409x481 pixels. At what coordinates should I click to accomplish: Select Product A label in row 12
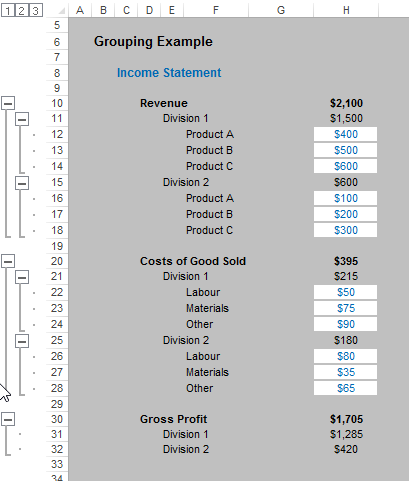(210, 134)
